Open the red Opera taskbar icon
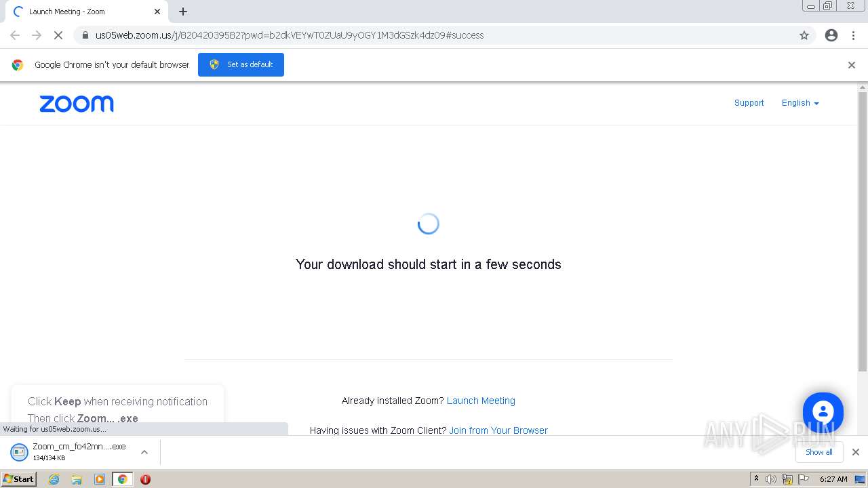Viewport: 868px width, 488px height. [145, 479]
